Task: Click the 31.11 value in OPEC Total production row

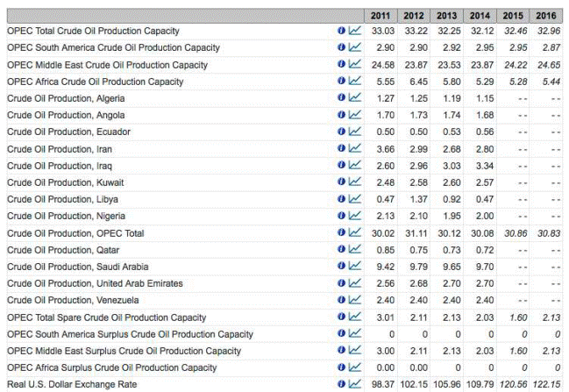Action: [x=416, y=233]
